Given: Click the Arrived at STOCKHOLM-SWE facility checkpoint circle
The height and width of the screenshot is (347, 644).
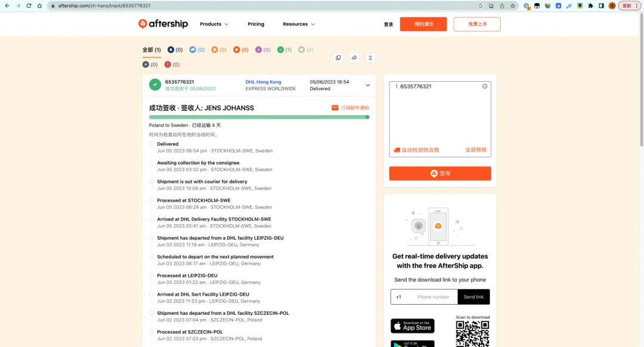Looking at the screenshot, I should coord(151,219).
